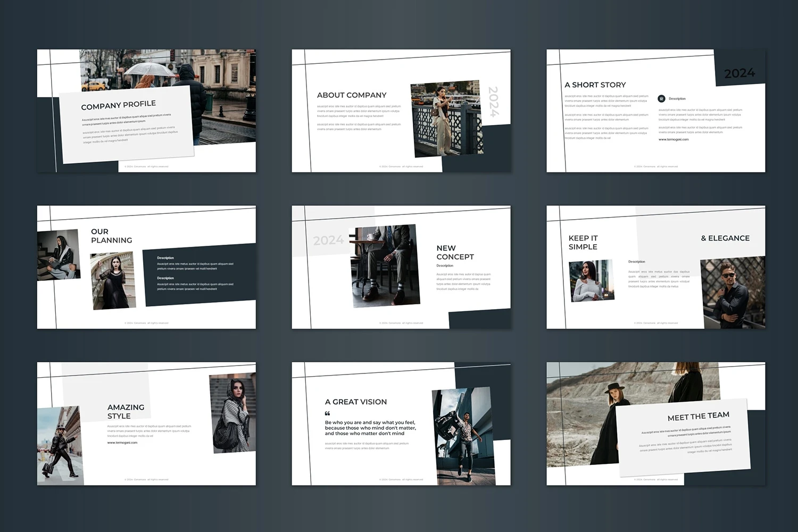Select the Our Planning heading
Viewport: 798px width, 532px height.
point(111,236)
